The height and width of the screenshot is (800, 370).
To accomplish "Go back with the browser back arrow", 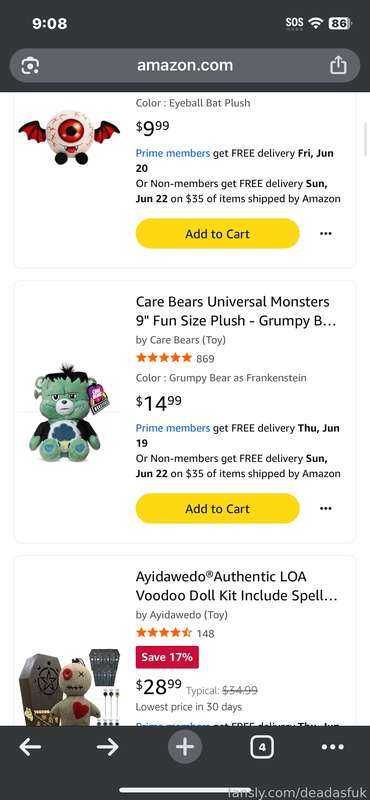I will (x=30, y=747).
